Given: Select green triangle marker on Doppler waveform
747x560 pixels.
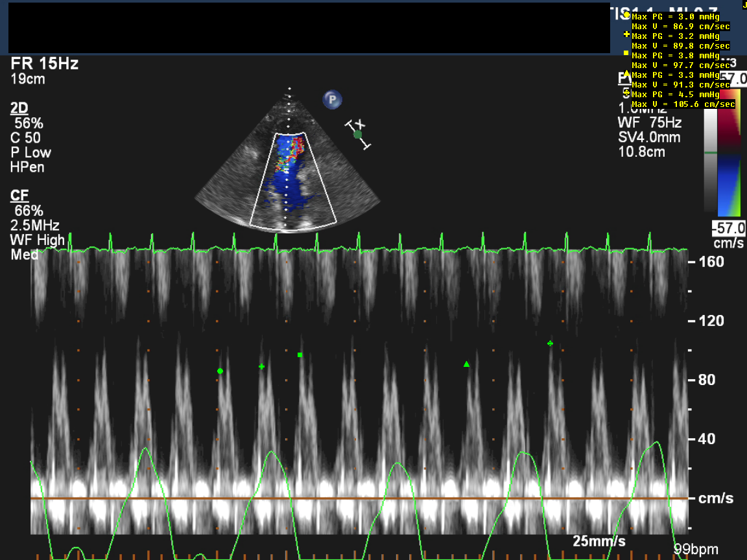Looking at the screenshot, I should (466, 364).
